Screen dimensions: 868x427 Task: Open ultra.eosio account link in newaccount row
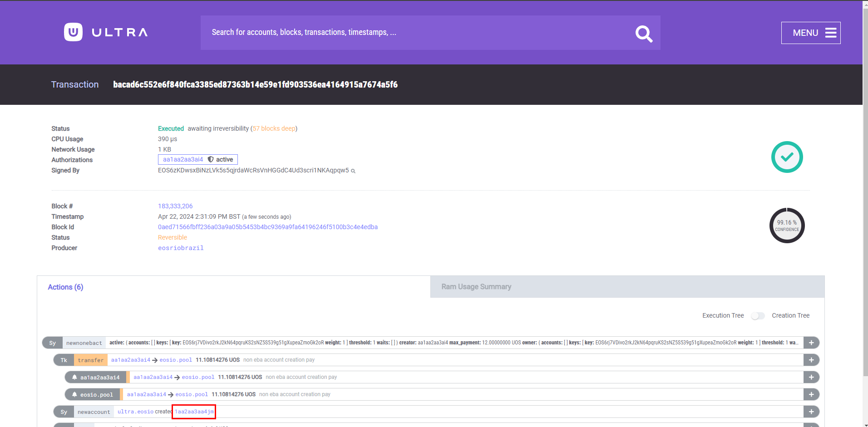tap(135, 412)
